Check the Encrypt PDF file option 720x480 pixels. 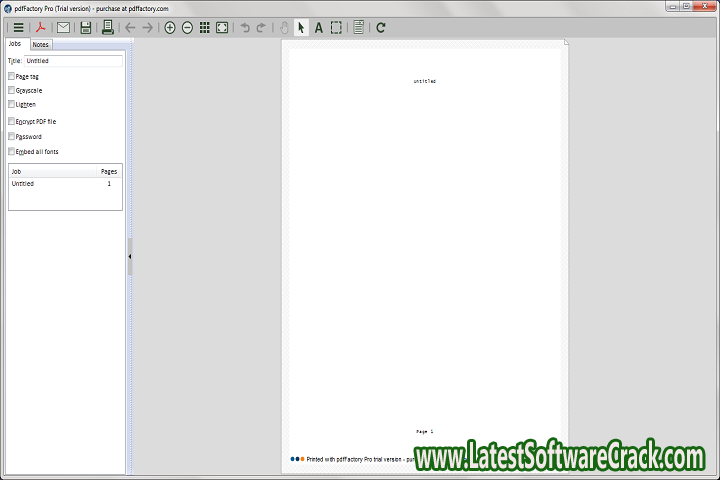pos(12,121)
